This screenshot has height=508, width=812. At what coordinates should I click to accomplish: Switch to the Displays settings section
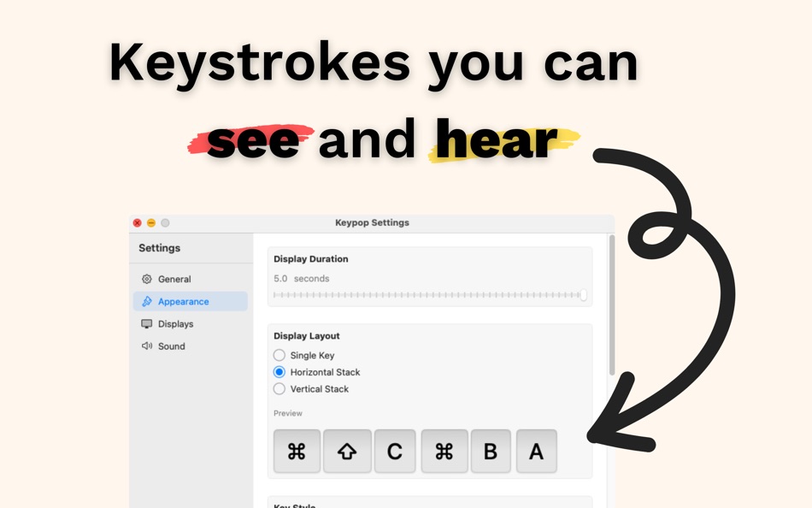click(174, 323)
